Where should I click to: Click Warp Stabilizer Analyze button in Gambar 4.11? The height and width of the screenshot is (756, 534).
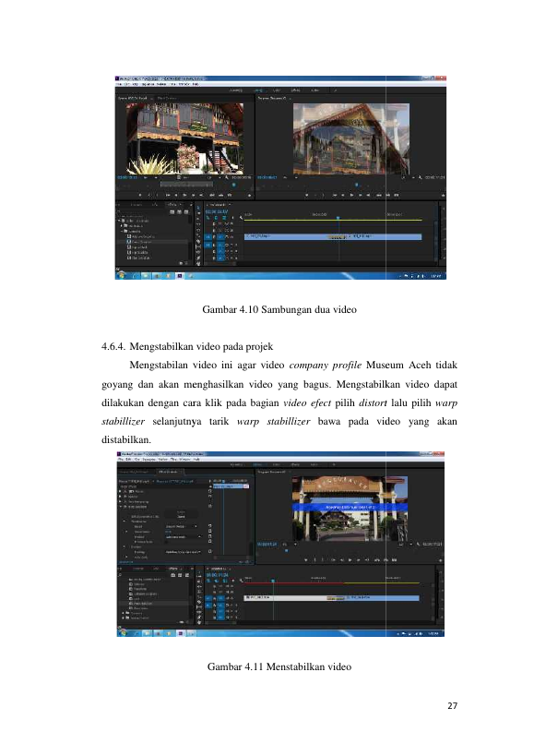(x=181, y=514)
